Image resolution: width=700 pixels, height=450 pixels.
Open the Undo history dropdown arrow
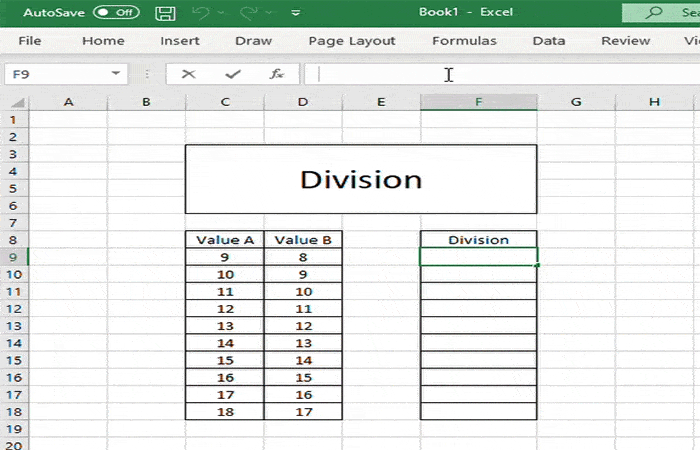[x=221, y=13]
